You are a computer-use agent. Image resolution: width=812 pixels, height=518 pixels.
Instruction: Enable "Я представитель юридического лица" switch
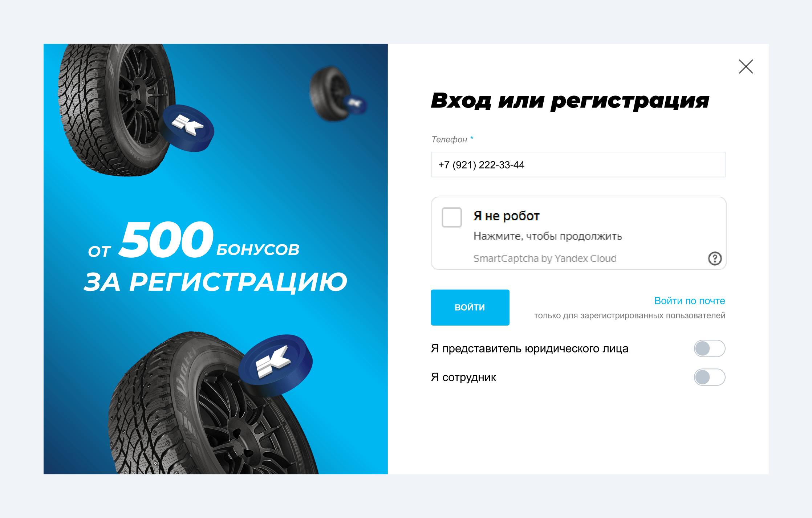point(710,348)
